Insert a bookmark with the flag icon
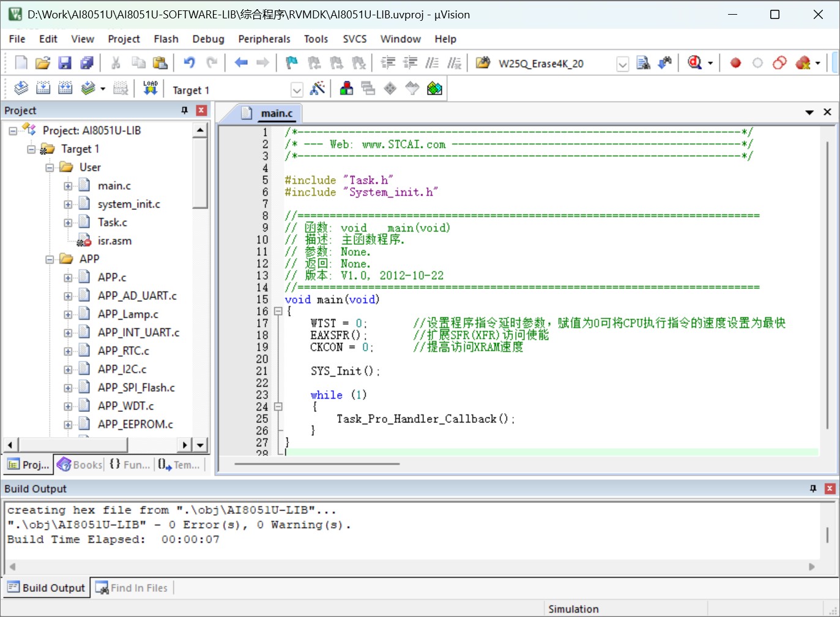The width and height of the screenshot is (840, 617). 292,63
